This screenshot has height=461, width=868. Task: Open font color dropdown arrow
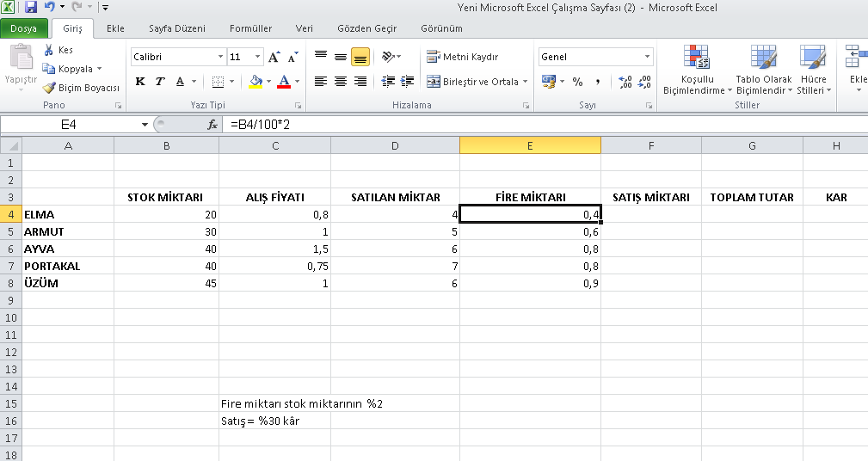tap(298, 82)
